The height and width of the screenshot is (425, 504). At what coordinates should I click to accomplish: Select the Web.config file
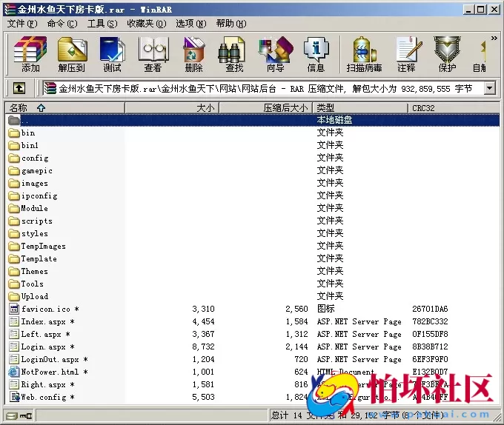(x=42, y=397)
